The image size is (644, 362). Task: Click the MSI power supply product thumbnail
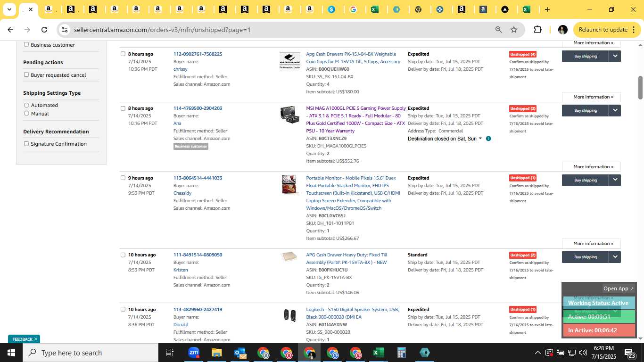[289, 114]
